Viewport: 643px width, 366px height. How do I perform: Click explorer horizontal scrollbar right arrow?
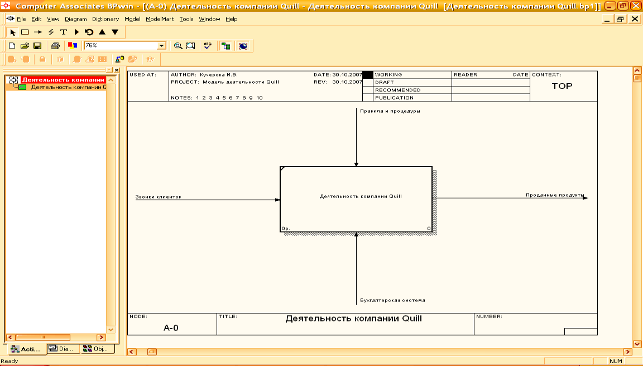(x=101, y=337)
